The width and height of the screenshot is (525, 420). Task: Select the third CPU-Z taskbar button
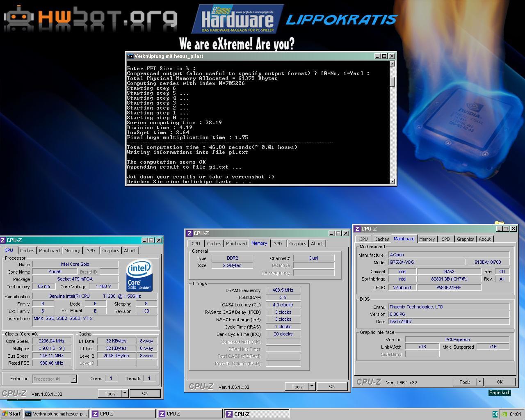tap(257, 414)
